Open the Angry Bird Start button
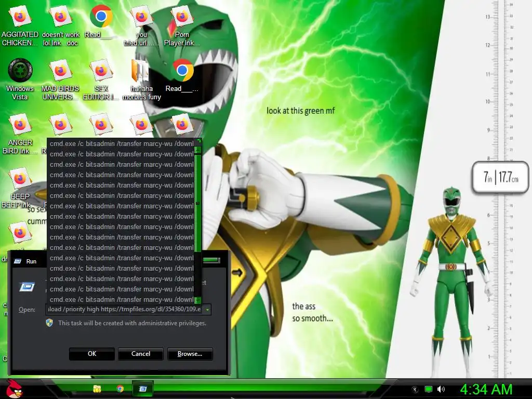The height and width of the screenshot is (399, 532). point(14,389)
